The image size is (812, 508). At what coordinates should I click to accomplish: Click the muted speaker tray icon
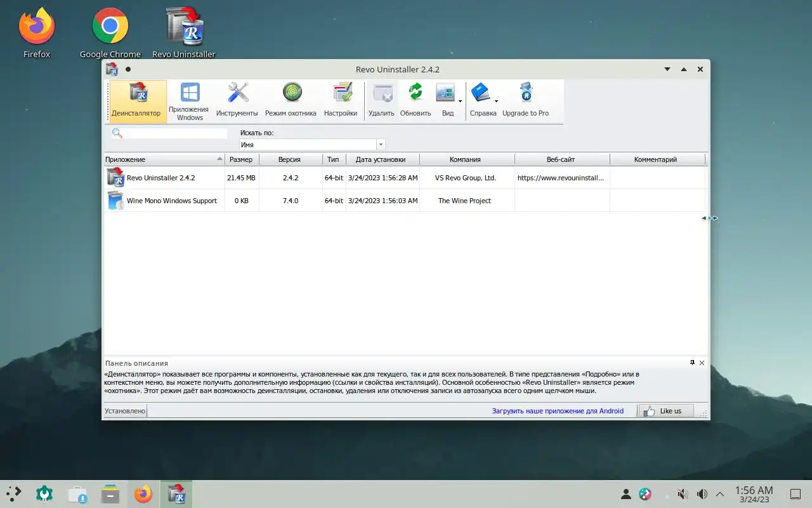[x=683, y=493]
